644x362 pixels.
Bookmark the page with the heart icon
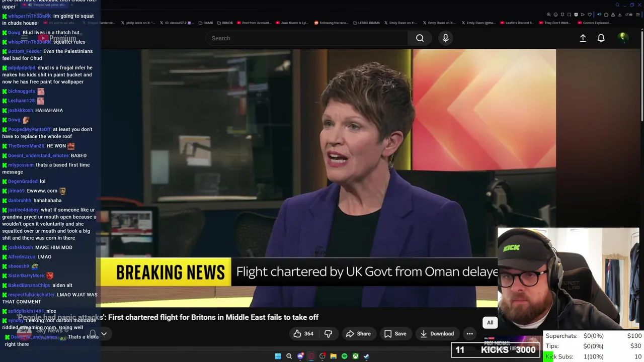[x=590, y=15]
